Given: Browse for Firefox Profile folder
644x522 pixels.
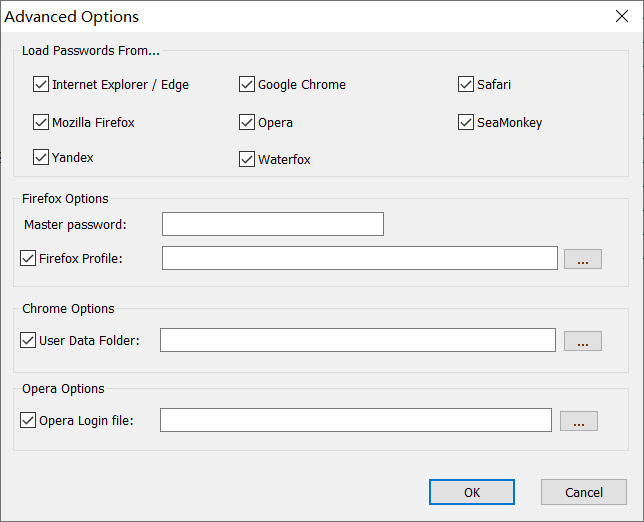Looking at the screenshot, I should pyautogui.click(x=583, y=259).
